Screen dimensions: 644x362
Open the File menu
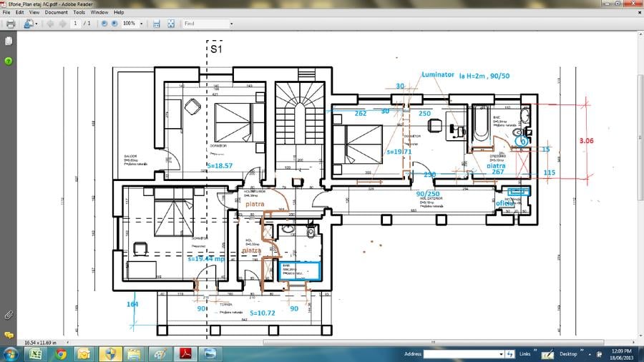click(6, 12)
